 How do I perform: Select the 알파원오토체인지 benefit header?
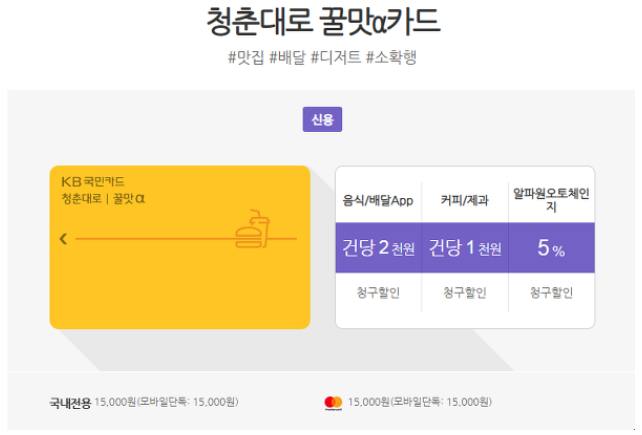(551, 199)
